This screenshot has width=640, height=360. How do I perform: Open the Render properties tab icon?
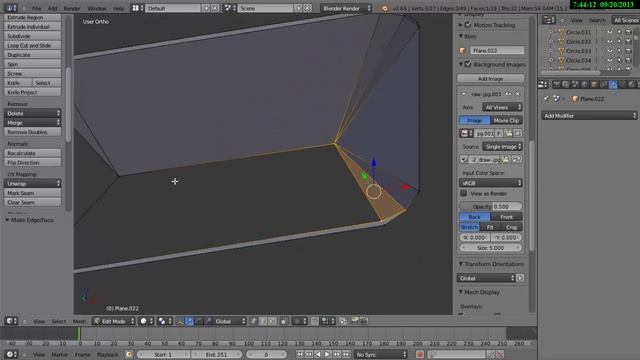556,84
